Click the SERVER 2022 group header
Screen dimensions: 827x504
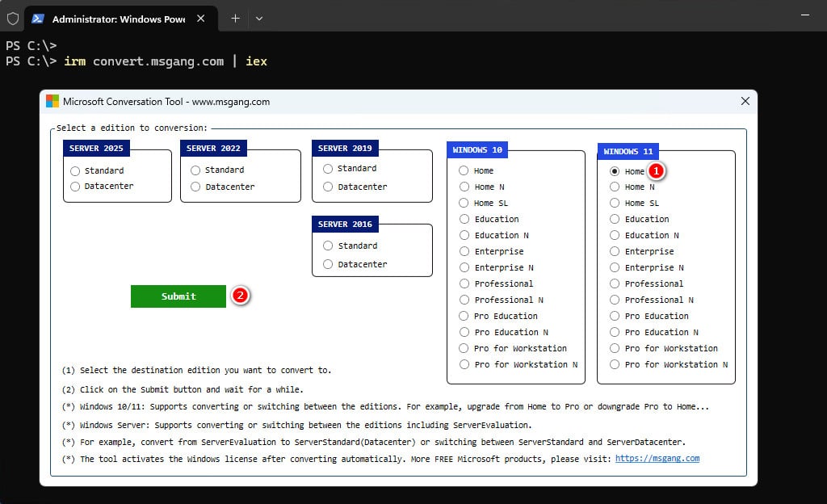[x=213, y=148]
